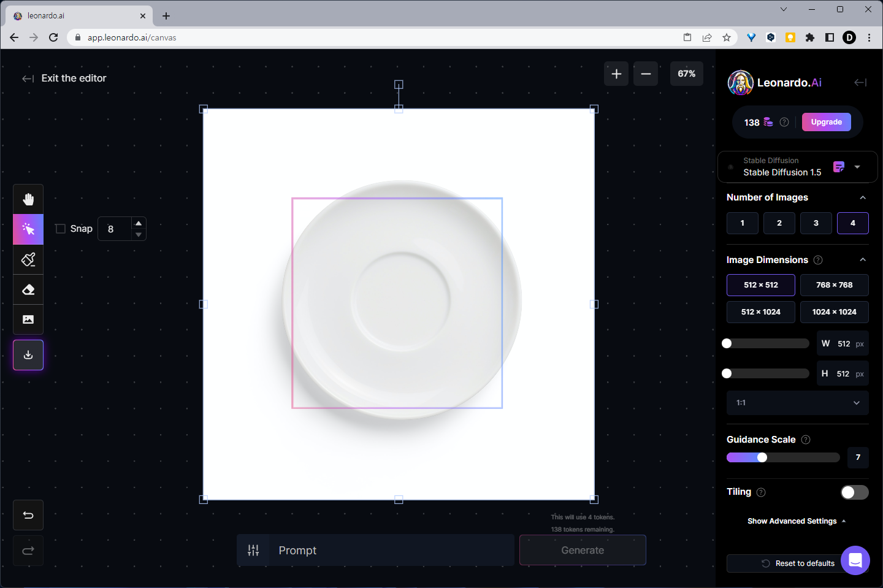Select 512 × 1024 dimensions

(761, 312)
